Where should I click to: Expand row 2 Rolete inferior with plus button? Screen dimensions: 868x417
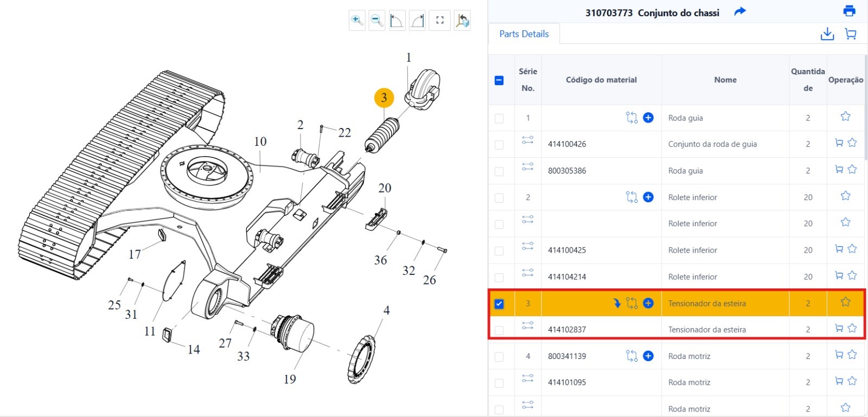click(648, 197)
